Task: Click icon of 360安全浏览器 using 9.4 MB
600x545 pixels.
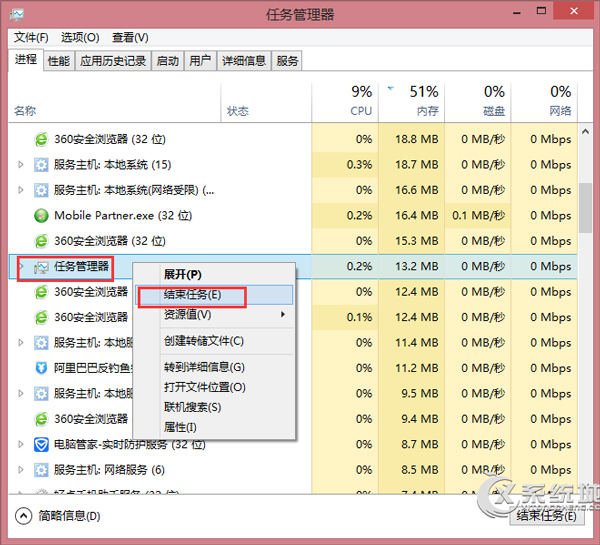Action: 41,419
